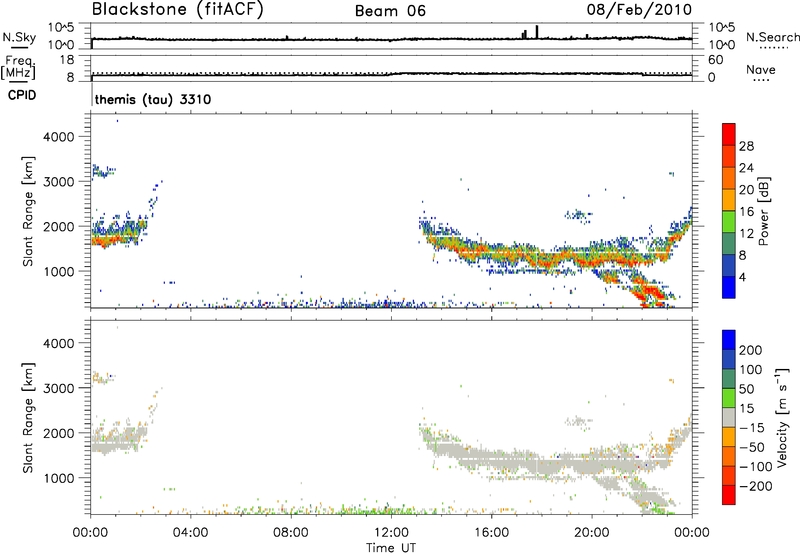Select the 'Time UT' axis title
This screenshot has width=800, height=554.
point(391,548)
